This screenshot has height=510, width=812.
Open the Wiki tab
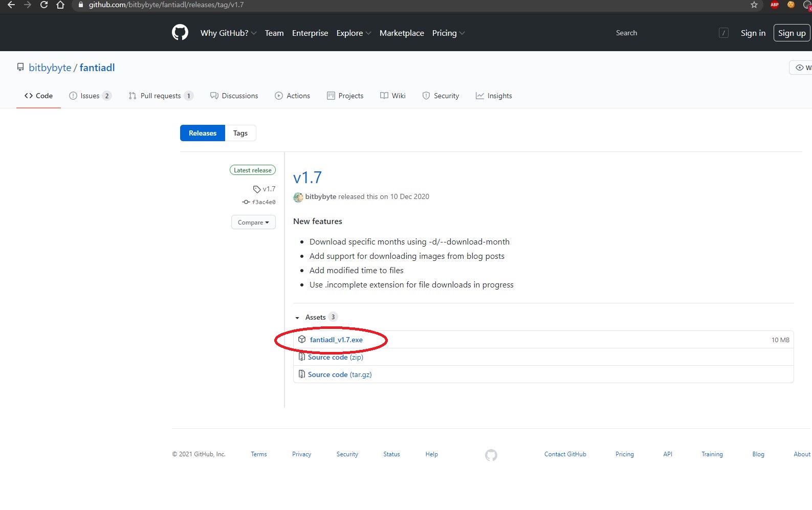[x=392, y=96]
